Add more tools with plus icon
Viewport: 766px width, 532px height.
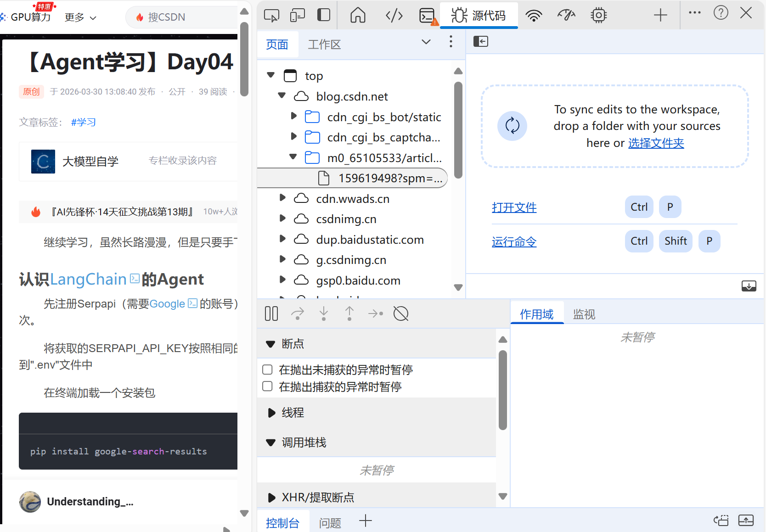coord(660,15)
